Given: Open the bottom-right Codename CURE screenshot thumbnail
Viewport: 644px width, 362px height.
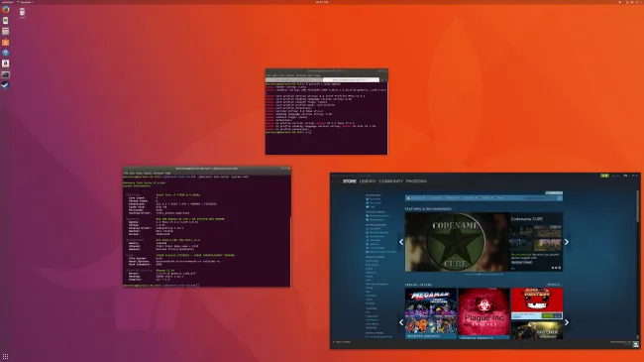Looking at the screenshot, I should [x=549, y=245].
